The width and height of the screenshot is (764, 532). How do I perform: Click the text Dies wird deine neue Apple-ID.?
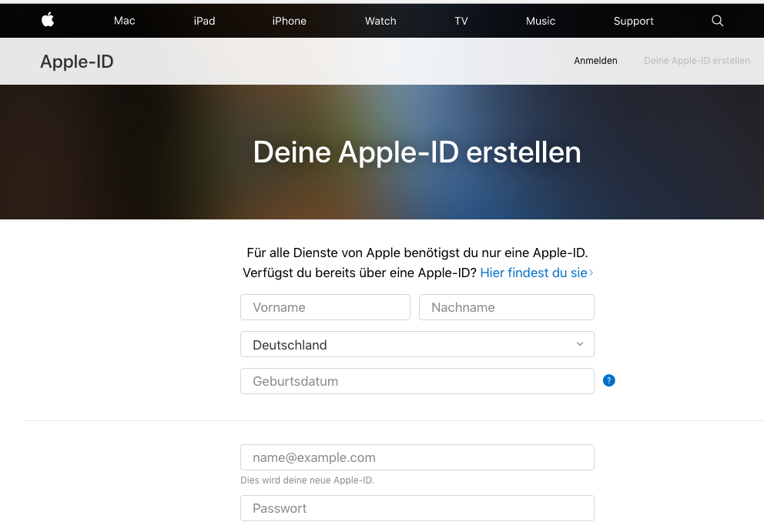307,480
